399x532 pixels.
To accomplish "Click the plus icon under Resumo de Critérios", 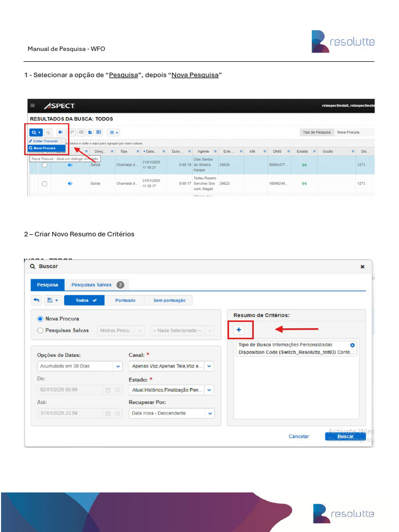I will (239, 329).
